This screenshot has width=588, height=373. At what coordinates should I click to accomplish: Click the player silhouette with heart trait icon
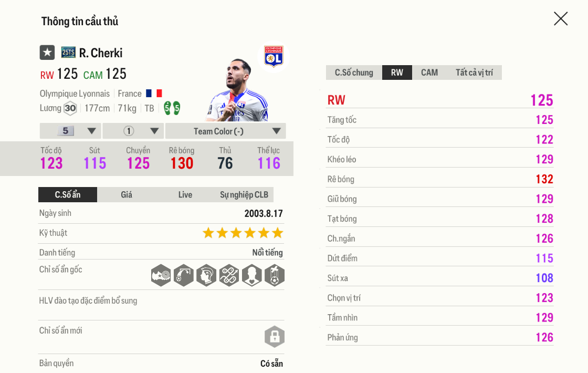[x=251, y=275]
